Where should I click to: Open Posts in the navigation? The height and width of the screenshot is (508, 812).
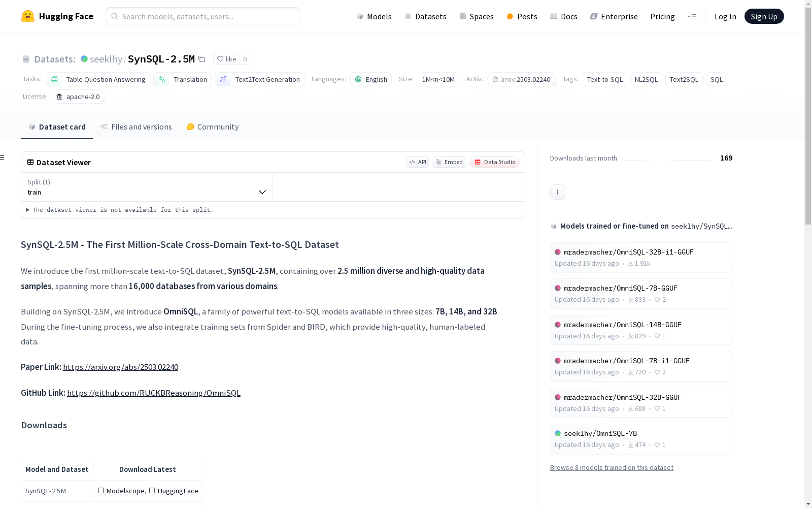(x=522, y=16)
